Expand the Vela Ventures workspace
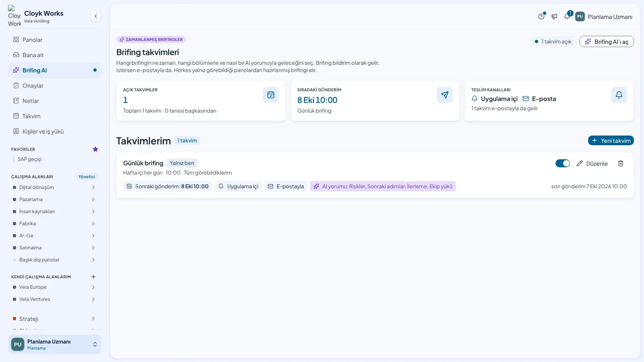 [93, 299]
